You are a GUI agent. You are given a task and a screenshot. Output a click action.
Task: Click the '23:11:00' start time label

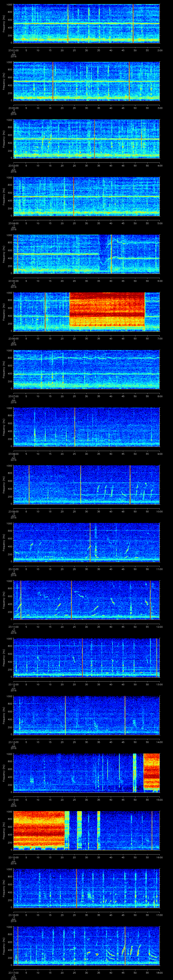pos(13,627)
